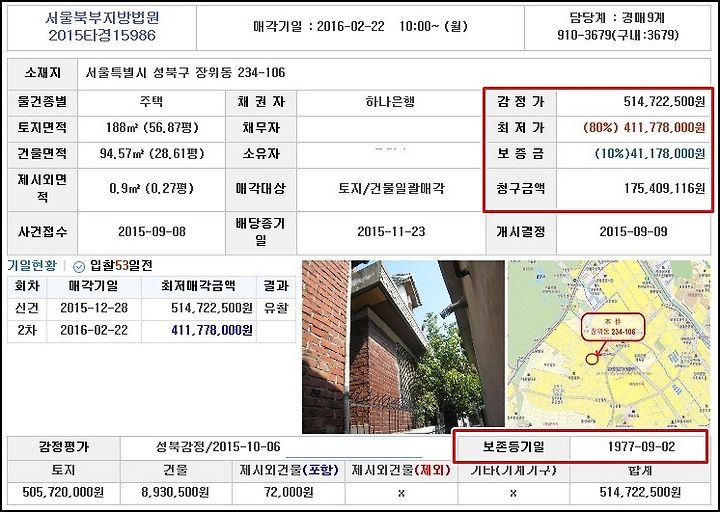Click the first auction date 2015-12-28

pos(94,308)
